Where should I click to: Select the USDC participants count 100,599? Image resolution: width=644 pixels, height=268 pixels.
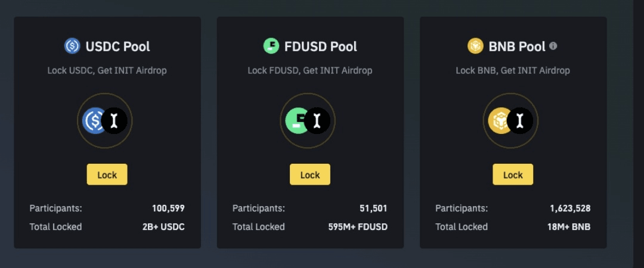(168, 208)
